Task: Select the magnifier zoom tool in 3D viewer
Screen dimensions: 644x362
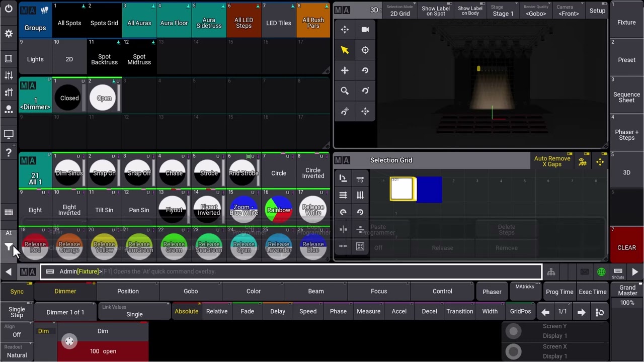Action: (x=345, y=91)
